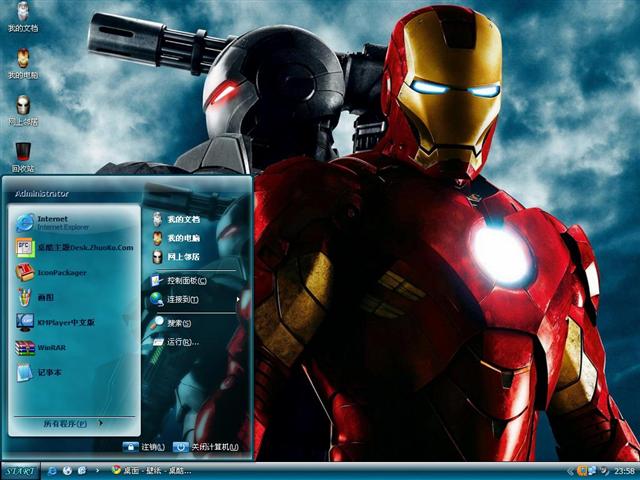Open 画图 paint program
Viewport: 640px width, 480px height.
click(x=74, y=298)
